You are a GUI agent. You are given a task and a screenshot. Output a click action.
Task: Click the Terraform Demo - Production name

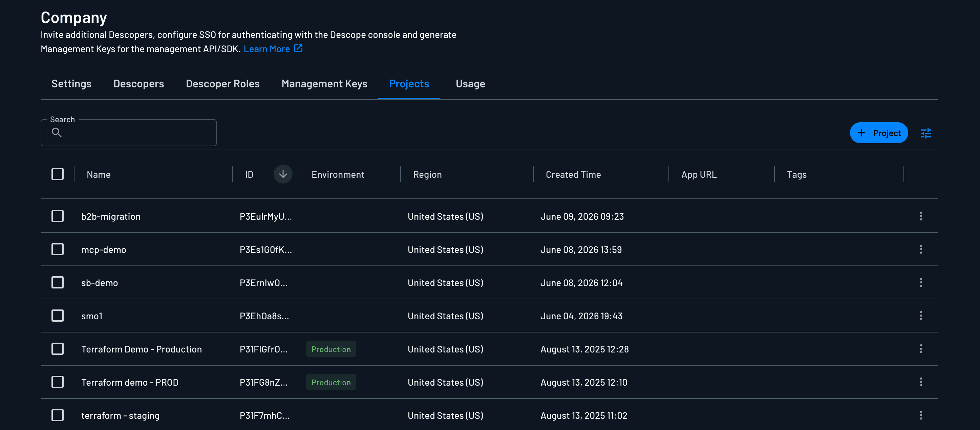tap(142, 349)
